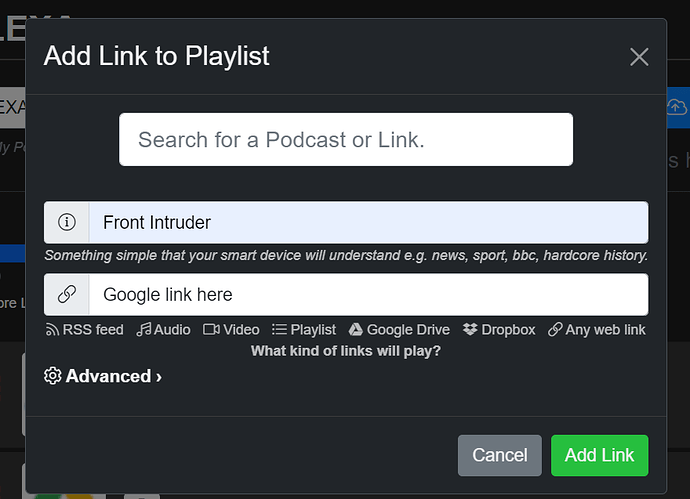Click the Cancel button
The height and width of the screenshot is (499, 690).
click(499, 455)
